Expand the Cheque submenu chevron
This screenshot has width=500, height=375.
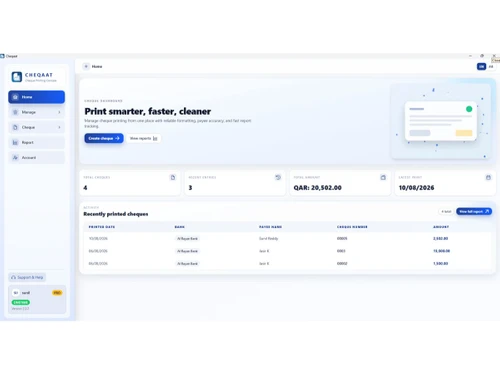59,127
